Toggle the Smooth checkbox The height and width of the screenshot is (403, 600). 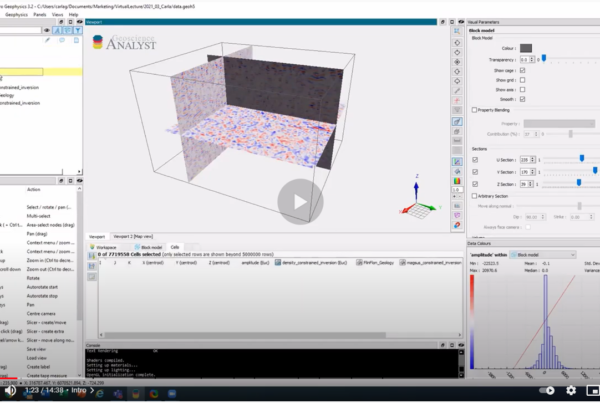[x=524, y=99]
